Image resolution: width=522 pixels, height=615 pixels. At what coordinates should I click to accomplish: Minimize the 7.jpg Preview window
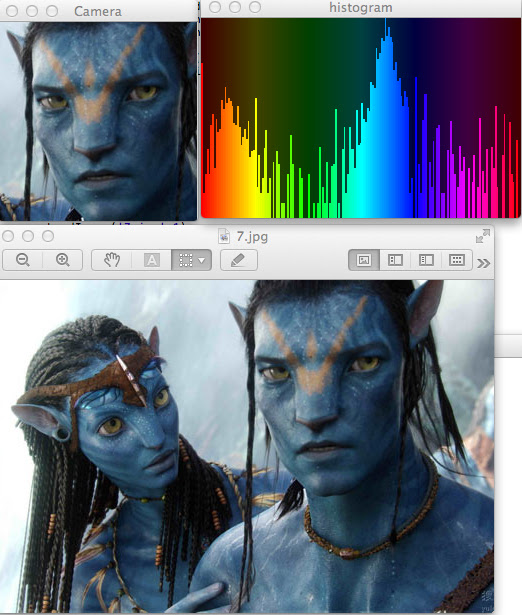28,236
